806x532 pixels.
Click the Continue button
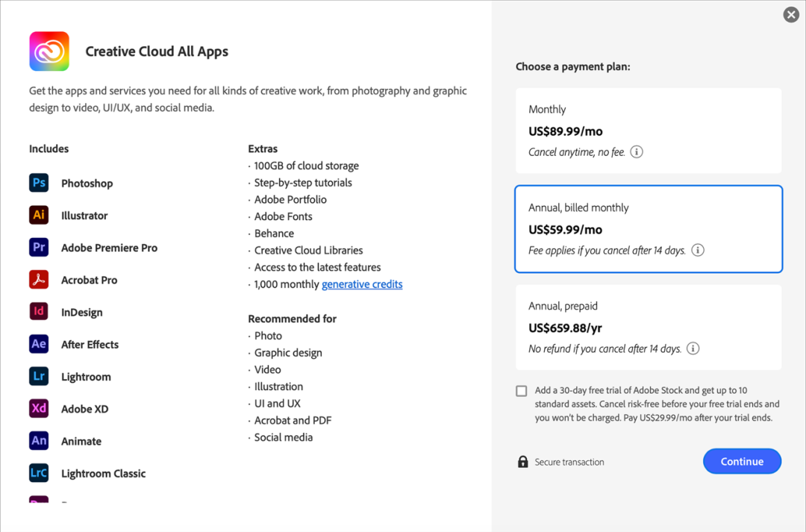(742, 461)
